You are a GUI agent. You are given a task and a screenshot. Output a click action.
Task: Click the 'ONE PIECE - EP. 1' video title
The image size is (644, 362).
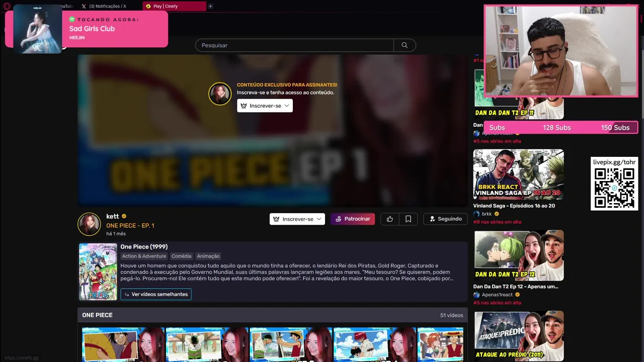click(130, 226)
